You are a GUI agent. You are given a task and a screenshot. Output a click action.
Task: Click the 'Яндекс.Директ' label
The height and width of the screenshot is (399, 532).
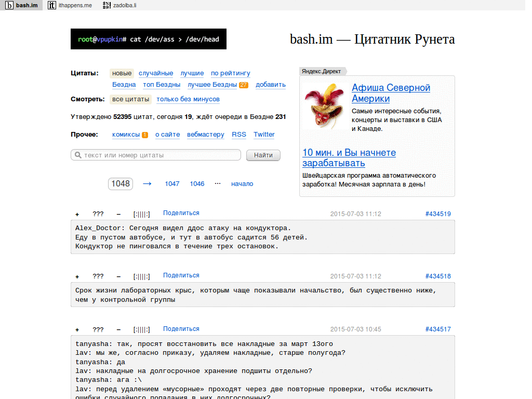pyautogui.click(x=322, y=71)
